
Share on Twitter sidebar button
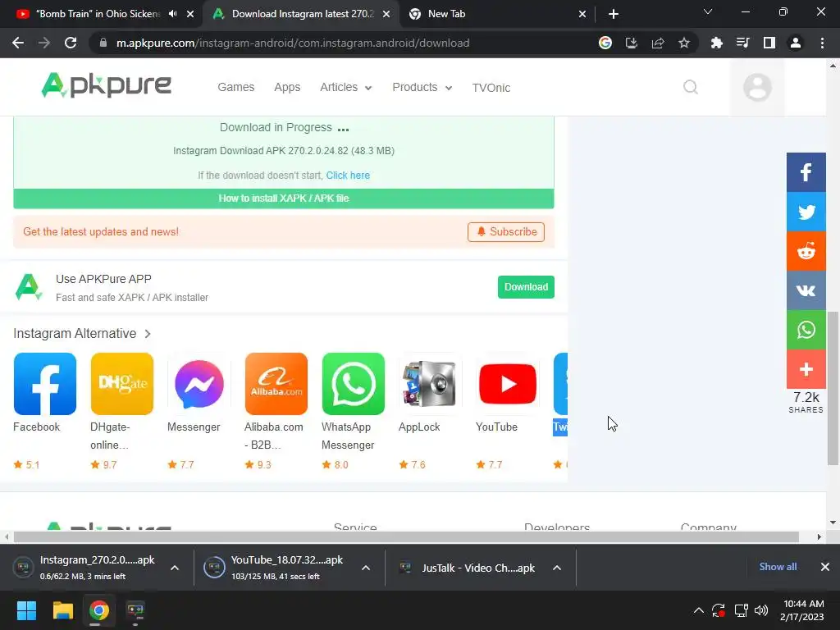tap(806, 212)
